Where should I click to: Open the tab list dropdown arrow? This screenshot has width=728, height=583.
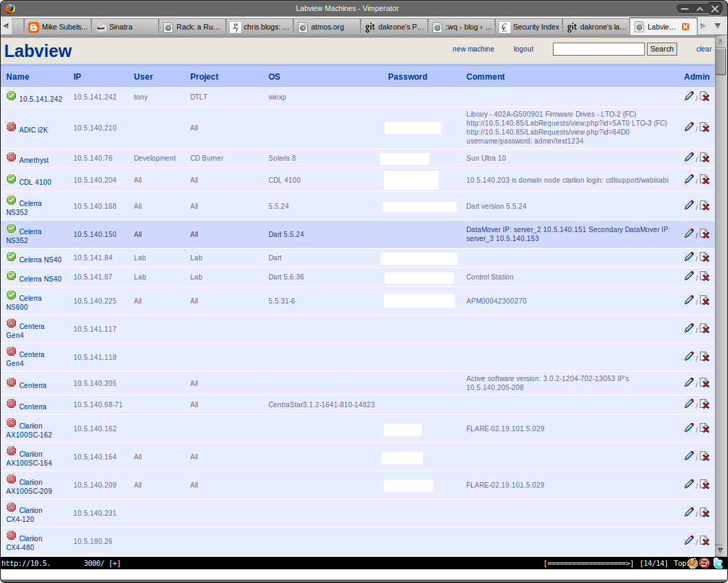[717, 27]
